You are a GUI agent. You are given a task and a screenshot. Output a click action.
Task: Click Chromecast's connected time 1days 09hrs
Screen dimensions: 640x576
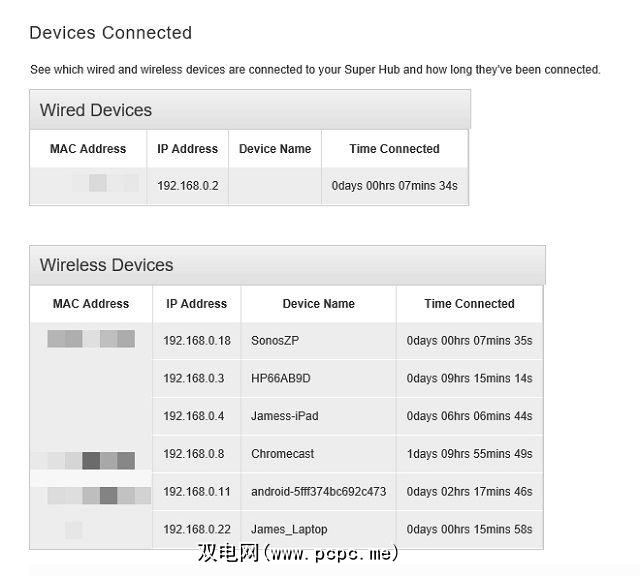[x=469, y=454]
